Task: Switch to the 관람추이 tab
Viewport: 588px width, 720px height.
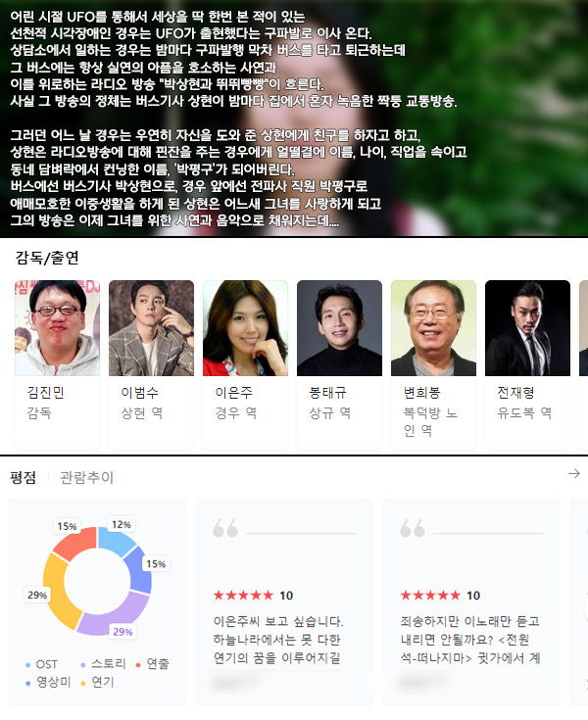Action: point(86,478)
